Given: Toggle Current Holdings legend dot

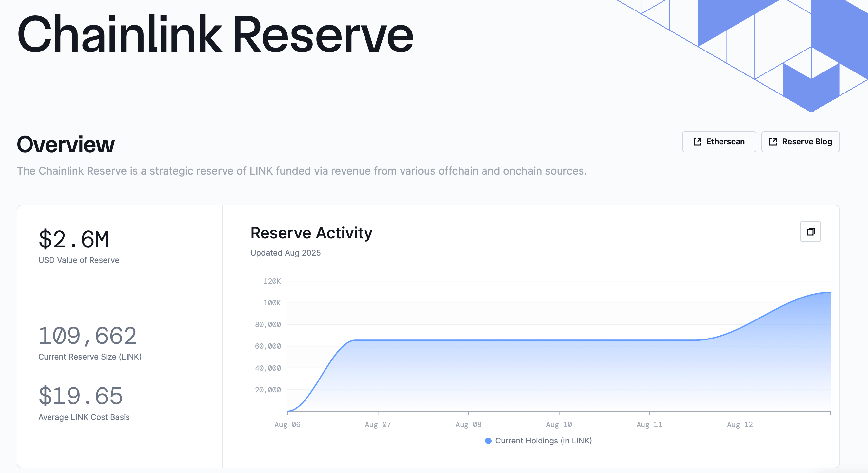Looking at the screenshot, I should click(488, 441).
